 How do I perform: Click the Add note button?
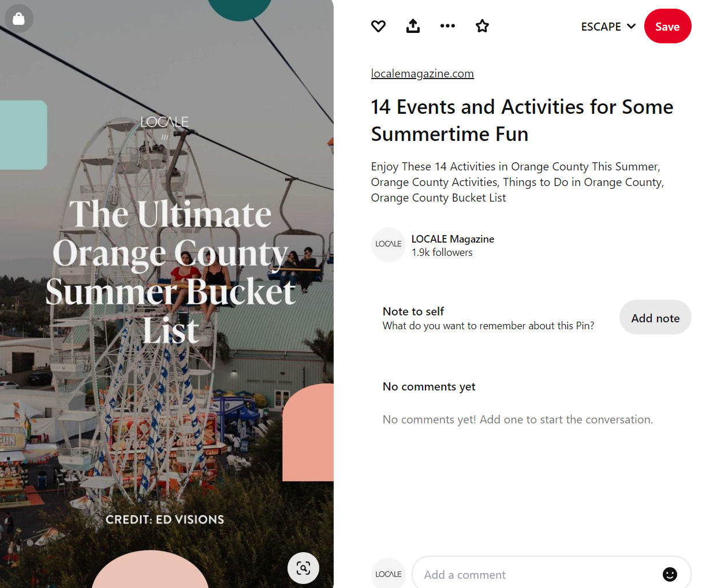pos(655,318)
